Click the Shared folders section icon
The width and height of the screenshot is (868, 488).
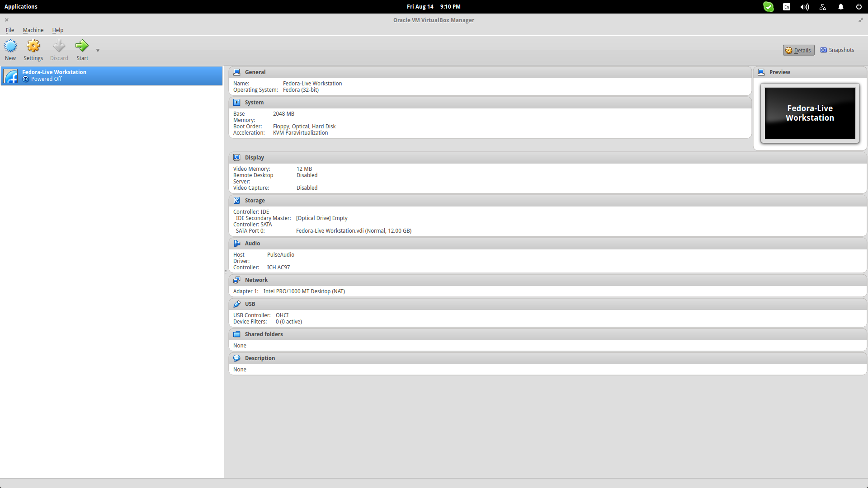point(236,334)
